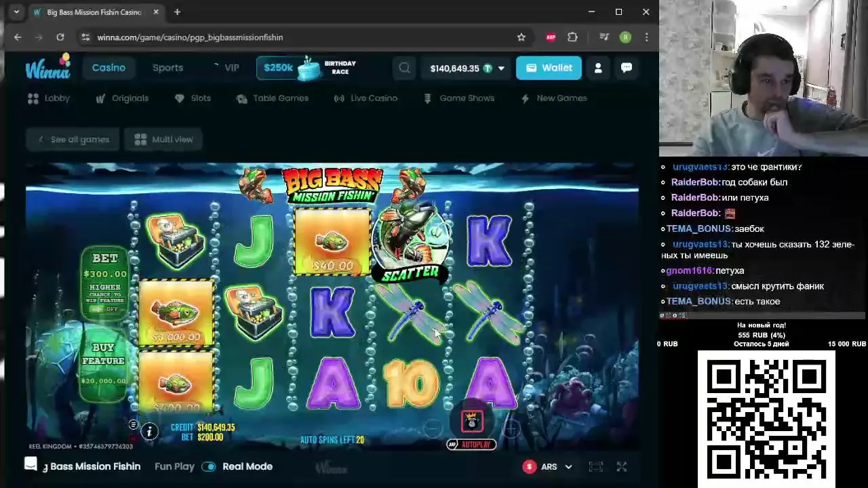Open the Chrome three-dot menu
The height and width of the screenshot is (488, 868).
[646, 37]
